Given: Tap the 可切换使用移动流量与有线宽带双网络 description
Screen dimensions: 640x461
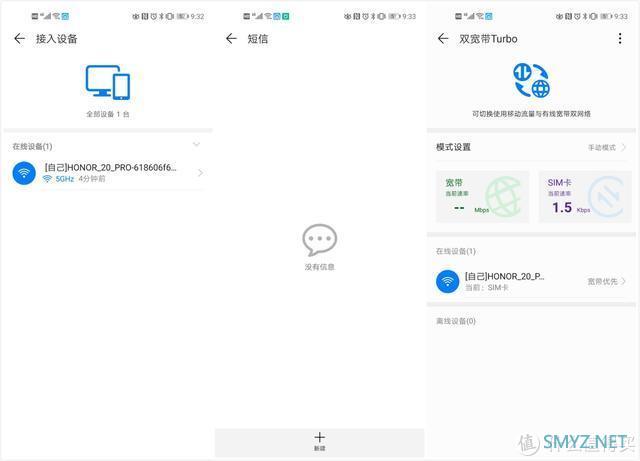Looking at the screenshot, I should [531, 114].
